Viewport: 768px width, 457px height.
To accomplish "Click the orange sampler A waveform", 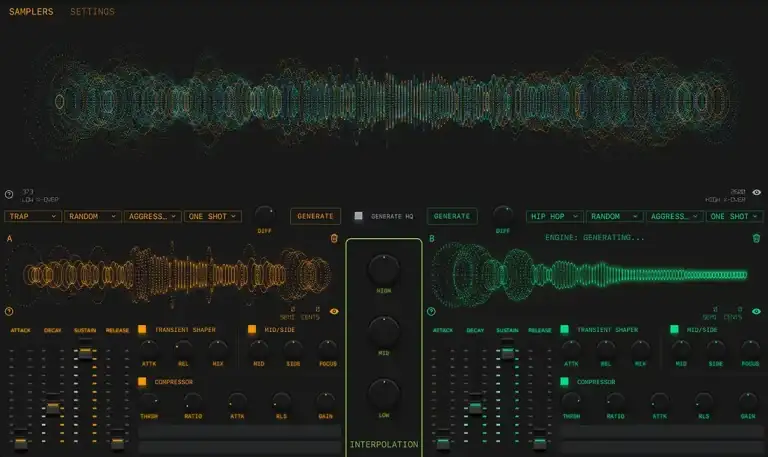I will 169,274.
